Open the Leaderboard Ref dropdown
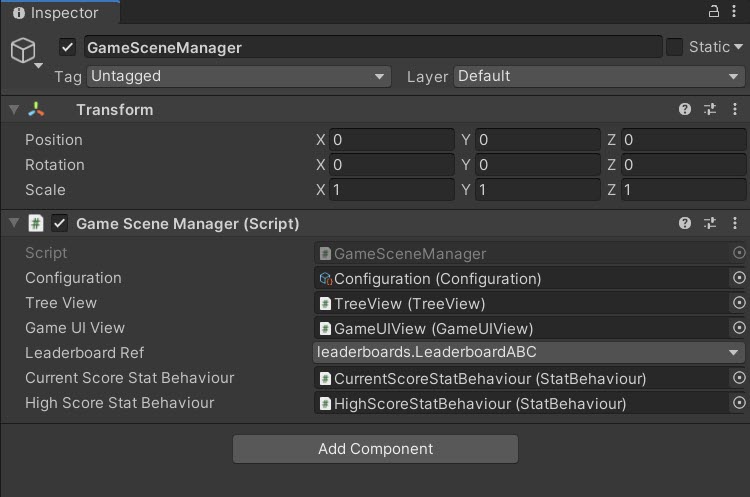The width and height of the screenshot is (750, 497). coord(529,352)
